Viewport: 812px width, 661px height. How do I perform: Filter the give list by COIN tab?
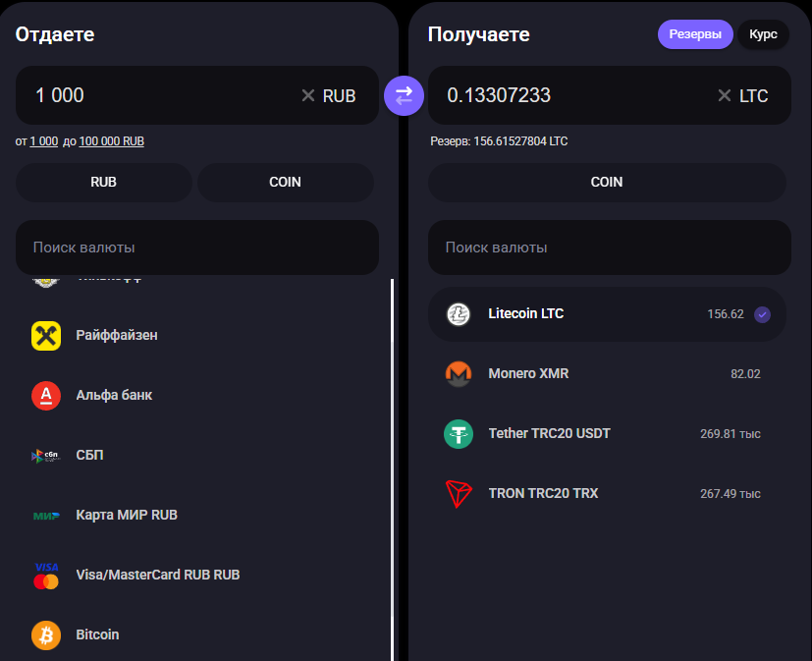tap(286, 183)
